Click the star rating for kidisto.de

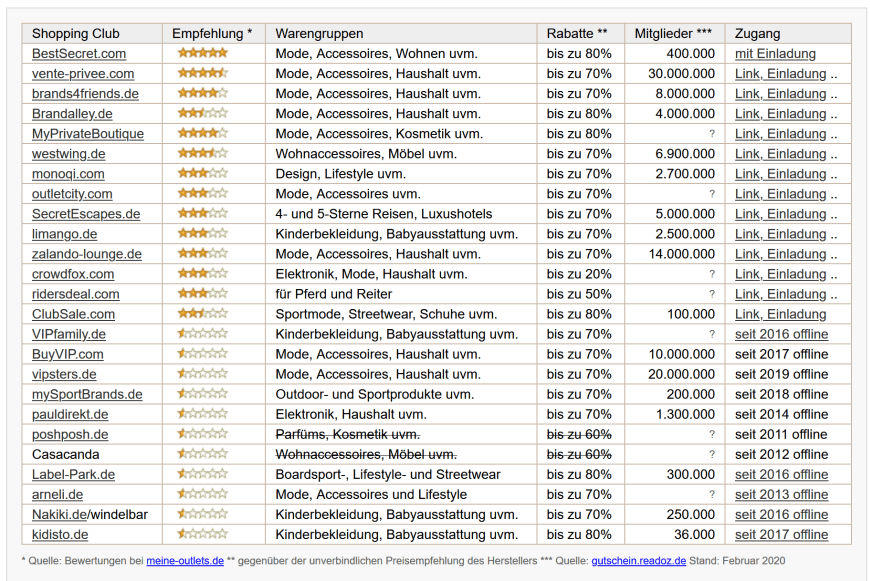pyautogui.click(x=203, y=534)
